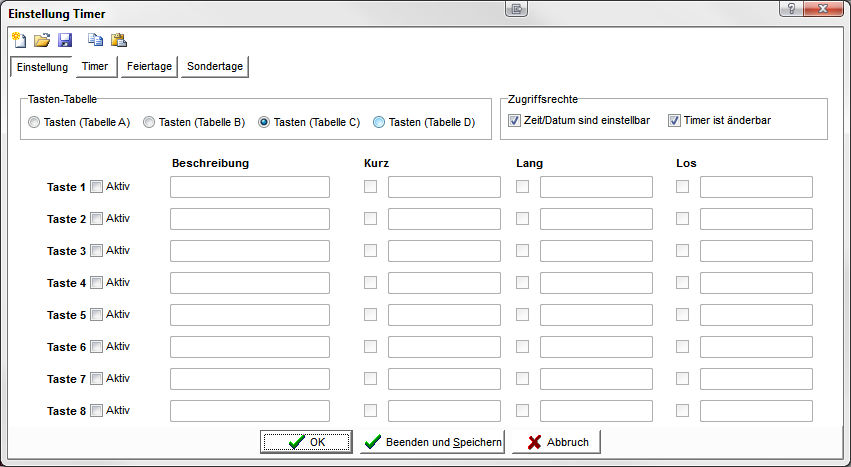
Task: Click the Beschreibung field for Taste 3
Action: (x=250, y=251)
